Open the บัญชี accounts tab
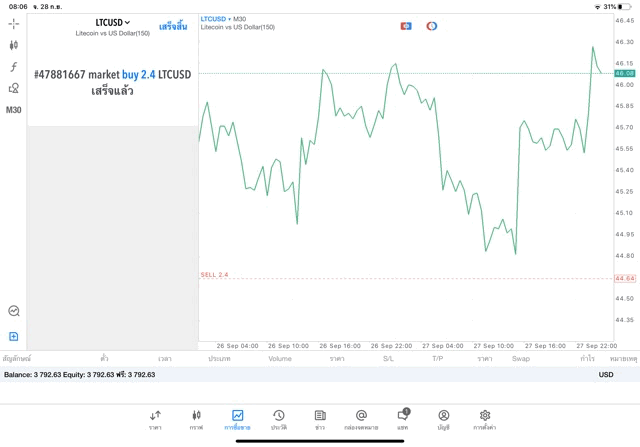 click(444, 420)
